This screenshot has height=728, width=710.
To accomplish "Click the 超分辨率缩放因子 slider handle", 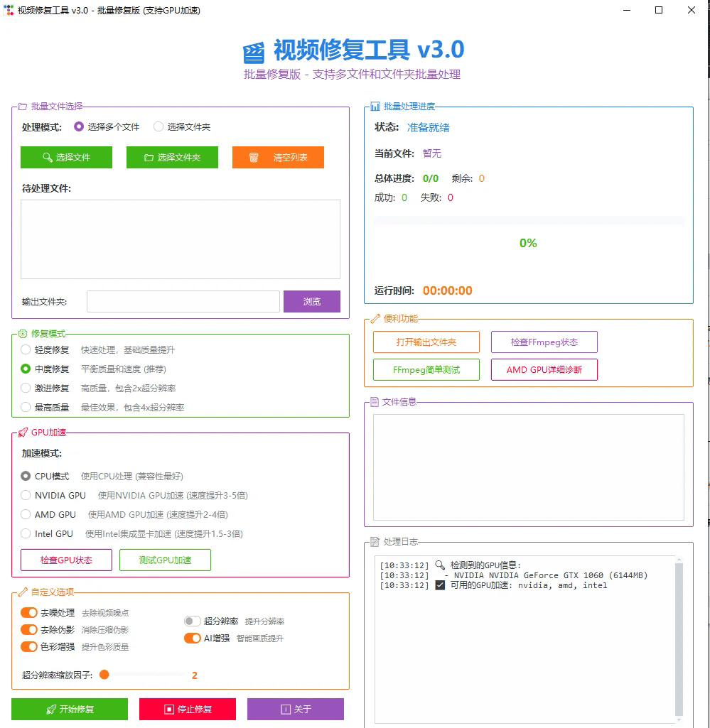I will pyautogui.click(x=107, y=675).
